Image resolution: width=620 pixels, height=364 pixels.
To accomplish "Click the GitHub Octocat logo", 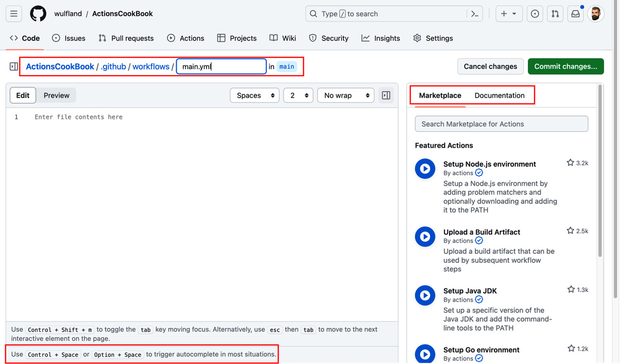I will (x=38, y=14).
